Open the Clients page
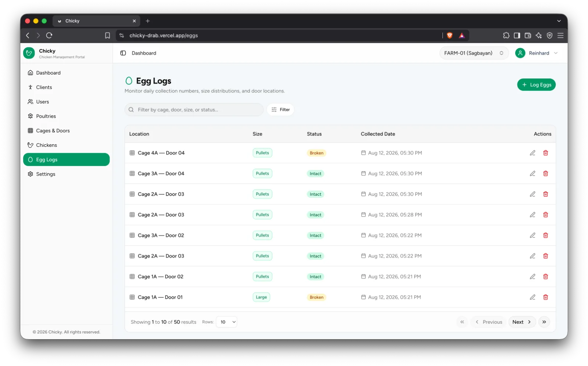The height and width of the screenshot is (366, 588). point(66,87)
